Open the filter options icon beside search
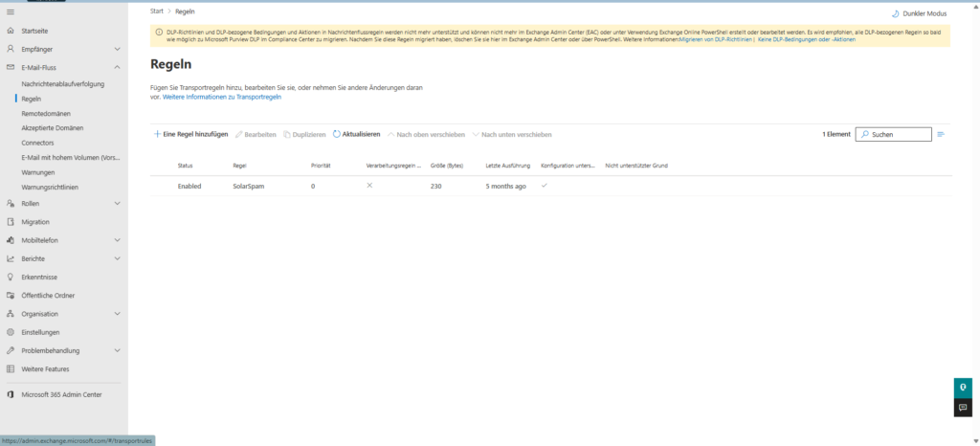 pyautogui.click(x=941, y=135)
